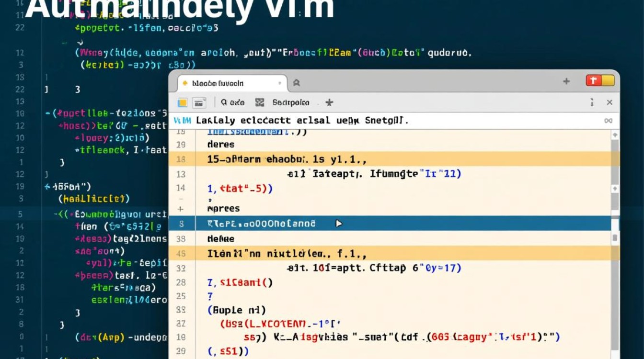Viewport: 644px width, 359px height.
Task: Click the scrollbar up arrow
Action: (x=615, y=136)
